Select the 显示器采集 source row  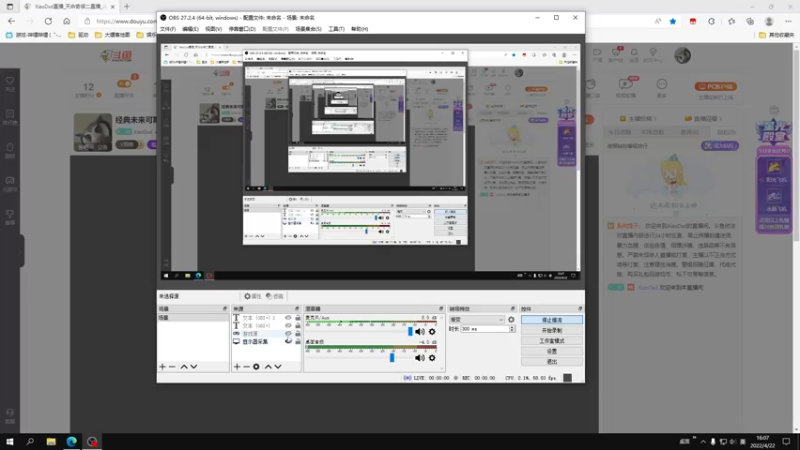[x=266, y=341]
